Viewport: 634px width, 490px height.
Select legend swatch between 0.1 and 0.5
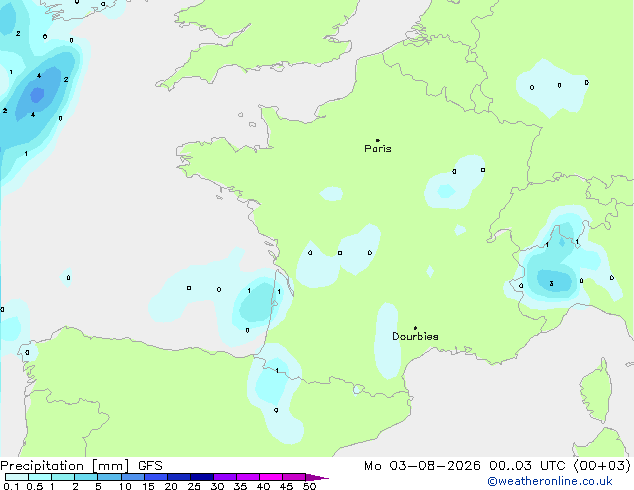(x=17, y=477)
